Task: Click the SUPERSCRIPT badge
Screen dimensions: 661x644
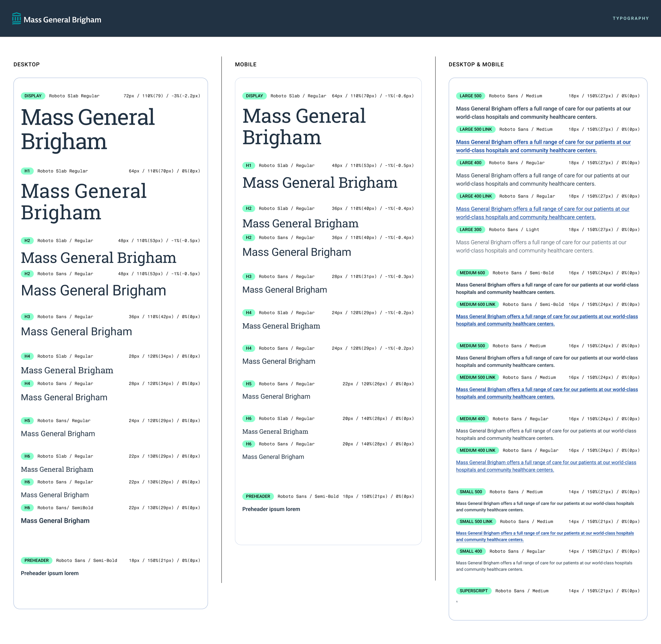Action: (474, 591)
